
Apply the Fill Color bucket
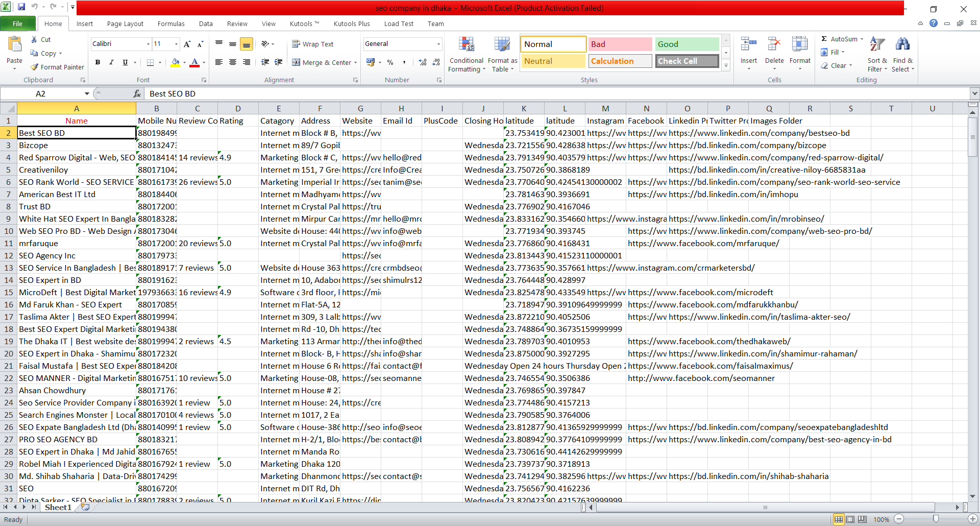(175, 62)
